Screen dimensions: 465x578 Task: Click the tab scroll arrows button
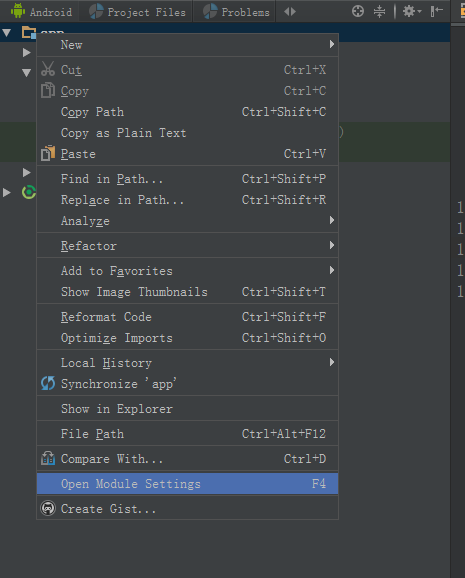290,12
